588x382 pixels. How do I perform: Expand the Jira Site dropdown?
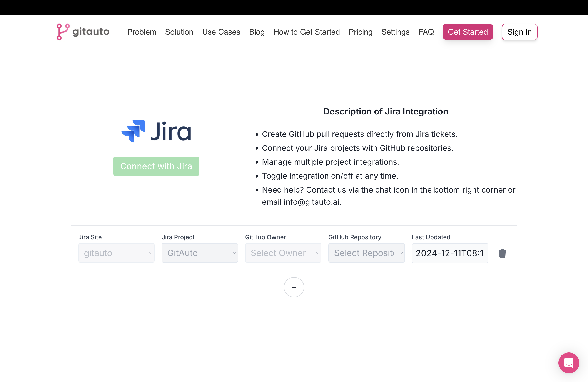click(x=117, y=253)
